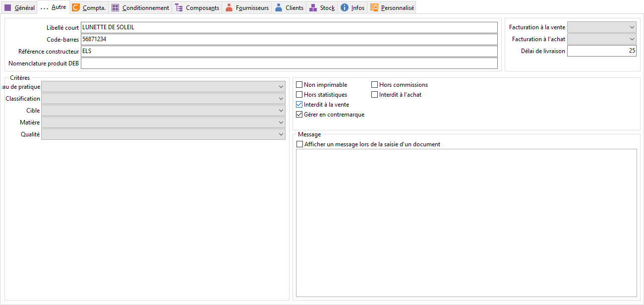The height and width of the screenshot is (305, 644).
Task: Click the purple square Général tab icon
Action: (x=7, y=8)
